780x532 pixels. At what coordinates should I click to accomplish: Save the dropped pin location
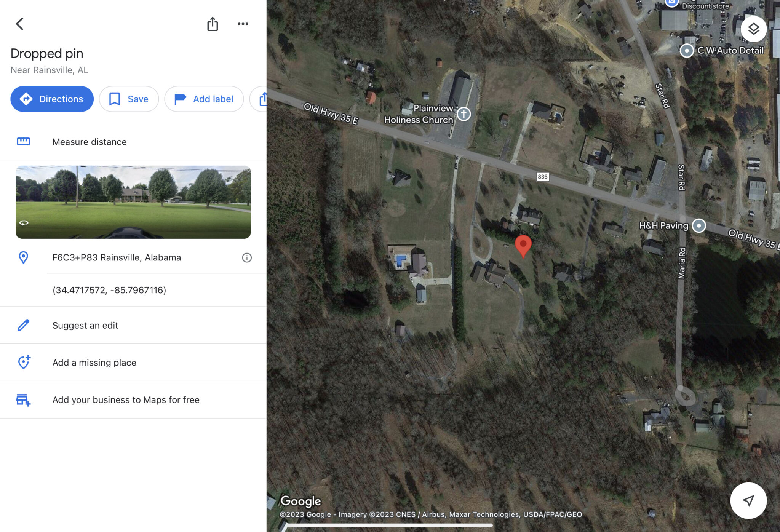(129, 99)
